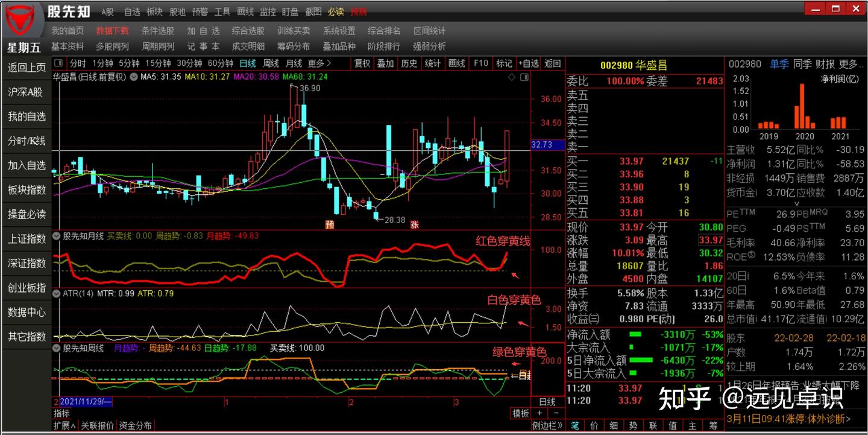Click the 3月11日 涨停 news ticker
868x435 pixels.
click(790, 418)
